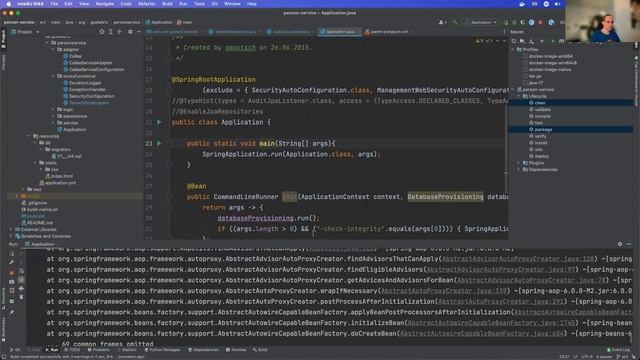Viewport: 640px width, 360px height.
Task: Open Project panel gear options
Action: pos(130,31)
